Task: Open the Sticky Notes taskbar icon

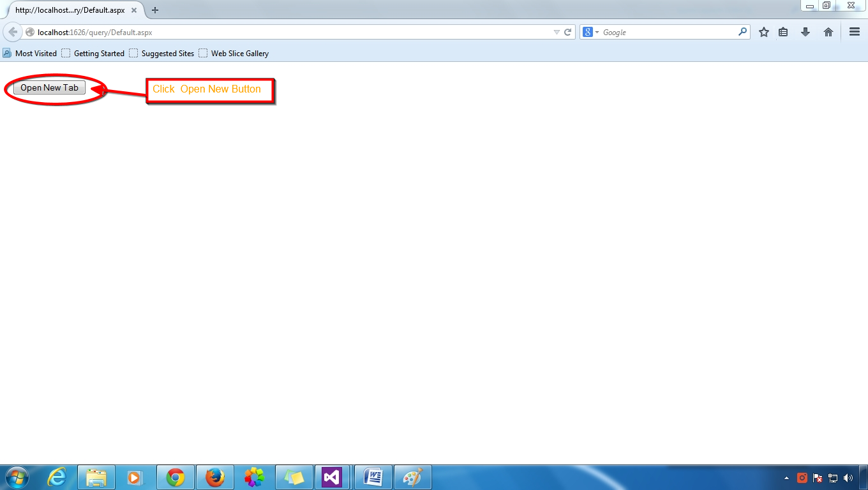Action: click(x=294, y=477)
